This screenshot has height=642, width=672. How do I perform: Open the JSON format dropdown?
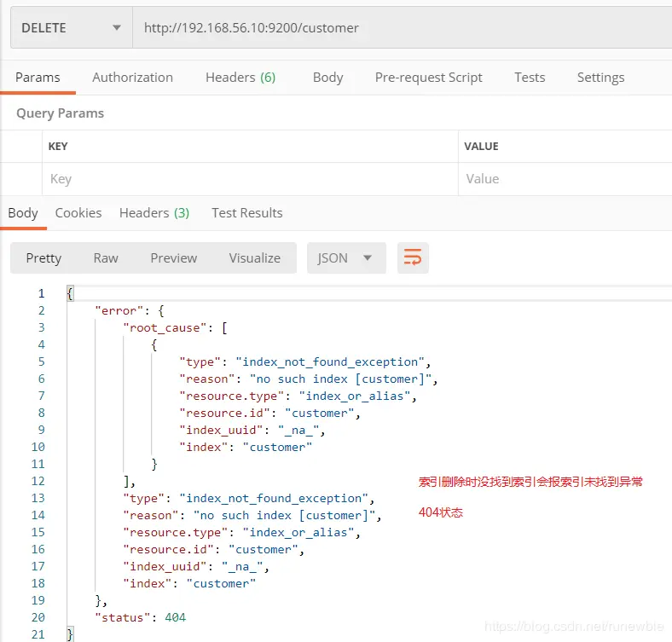coord(345,257)
